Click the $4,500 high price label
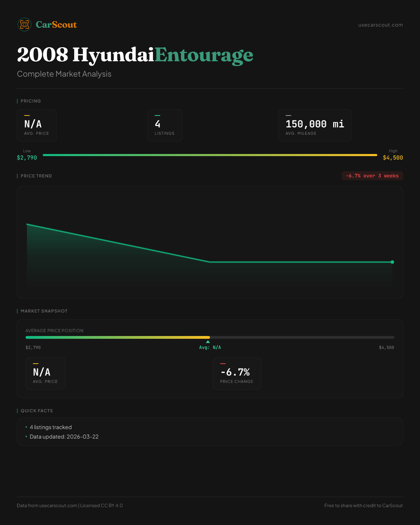Viewport: 420px width, 525px height. click(x=393, y=158)
